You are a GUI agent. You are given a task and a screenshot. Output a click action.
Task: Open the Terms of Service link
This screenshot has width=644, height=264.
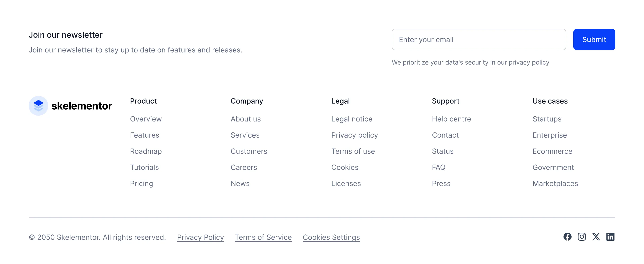(x=263, y=237)
